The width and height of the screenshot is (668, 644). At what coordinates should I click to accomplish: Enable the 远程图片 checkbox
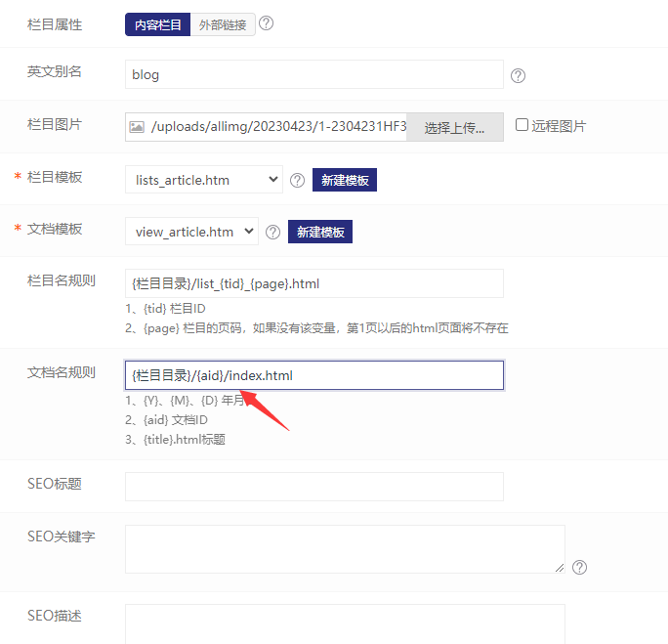click(x=522, y=125)
